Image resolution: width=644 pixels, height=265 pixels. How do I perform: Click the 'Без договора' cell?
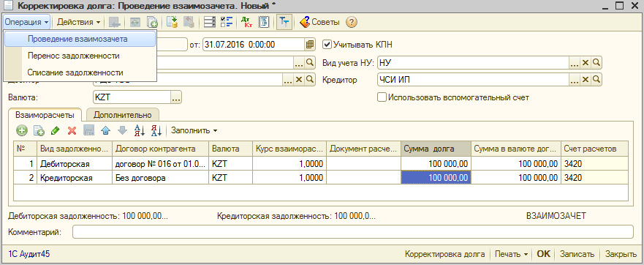pyautogui.click(x=161, y=178)
